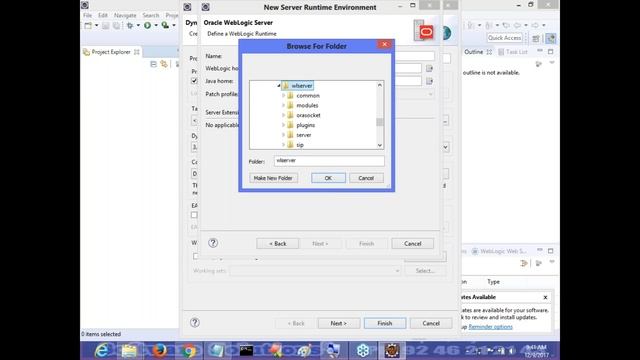Click the New toolbar icon in Eclipse
The height and width of the screenshot is (360, 640).
pos(88,25)
